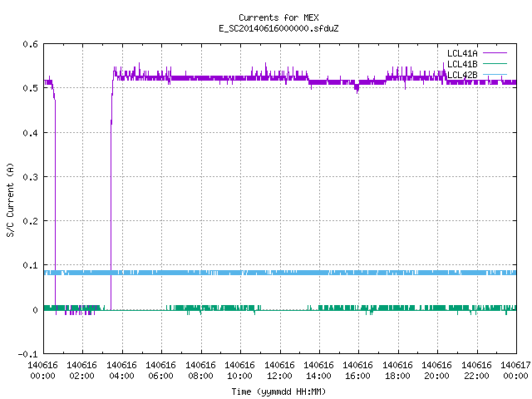Click the purple LCL41A dip near 16:00
Image resolution: width=532 pixels, height=399 pixels.
pos(357,87)
